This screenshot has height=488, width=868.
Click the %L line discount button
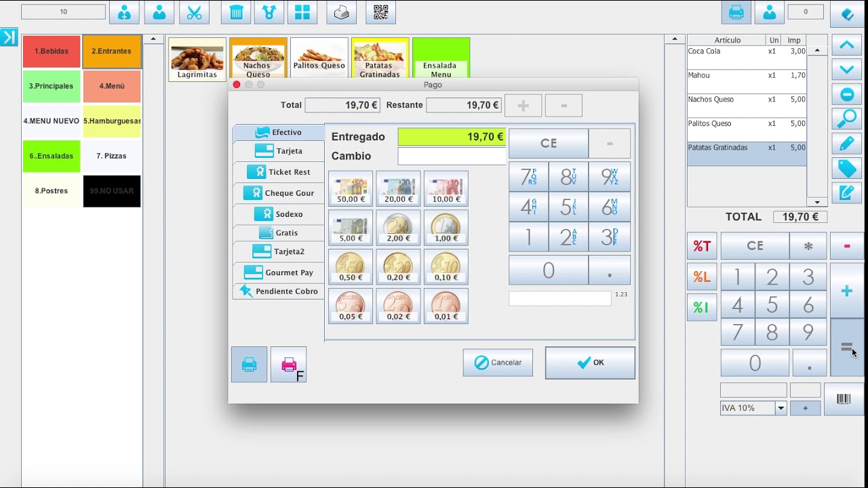702,277
